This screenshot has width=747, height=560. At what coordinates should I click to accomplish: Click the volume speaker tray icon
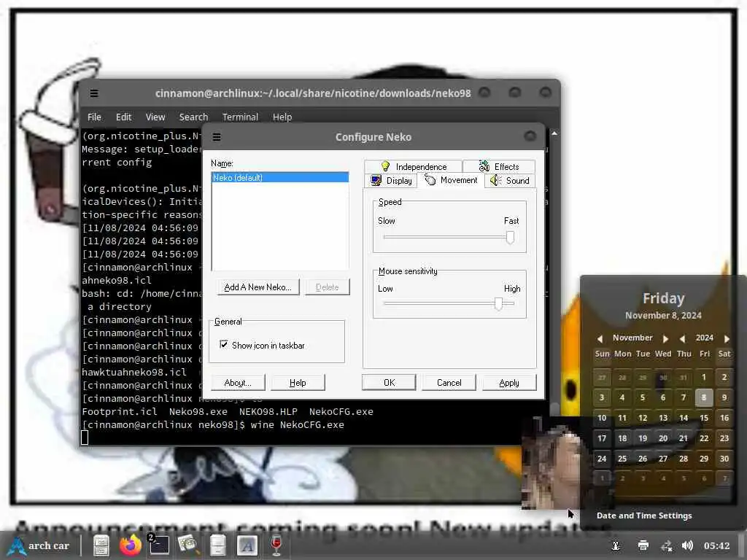coord(687,545)
